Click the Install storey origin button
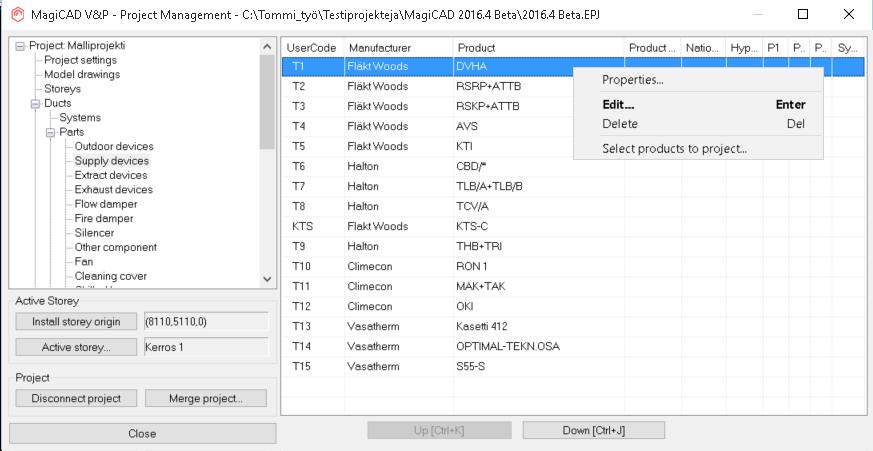 pyautogui.click(x=76, y=322)
